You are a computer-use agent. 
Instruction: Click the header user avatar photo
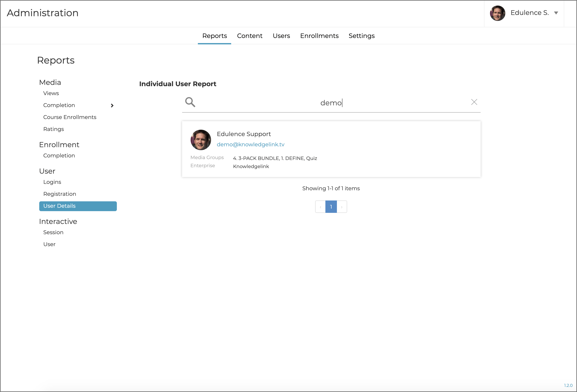[x=497, y=13]
